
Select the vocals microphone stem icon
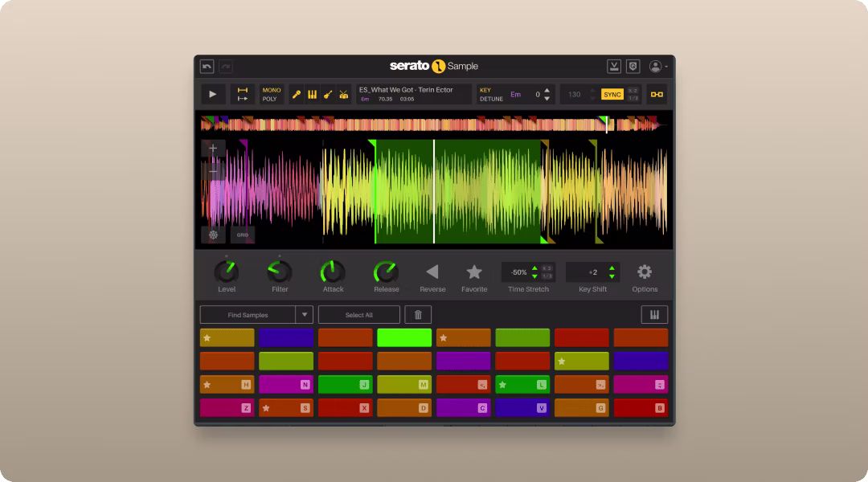click(297, 95)
